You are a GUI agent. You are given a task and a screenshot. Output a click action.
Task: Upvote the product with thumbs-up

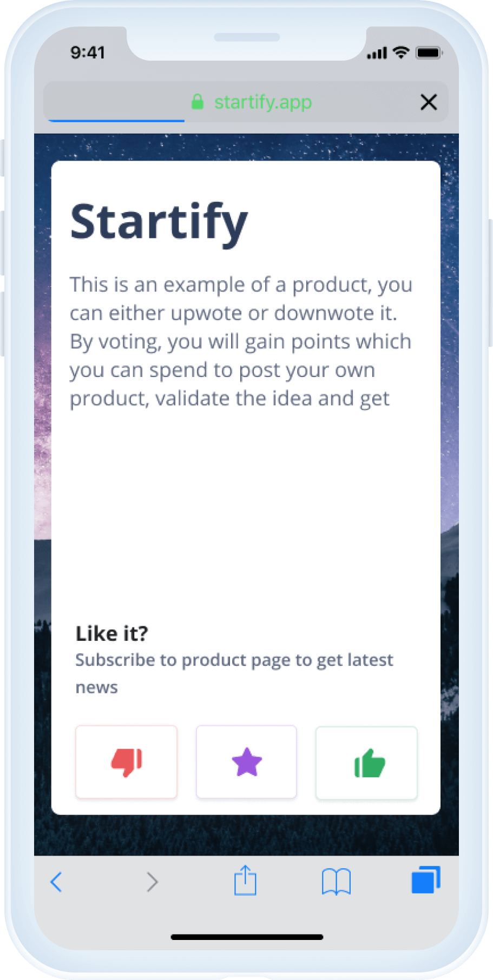(x=366, y=763)
